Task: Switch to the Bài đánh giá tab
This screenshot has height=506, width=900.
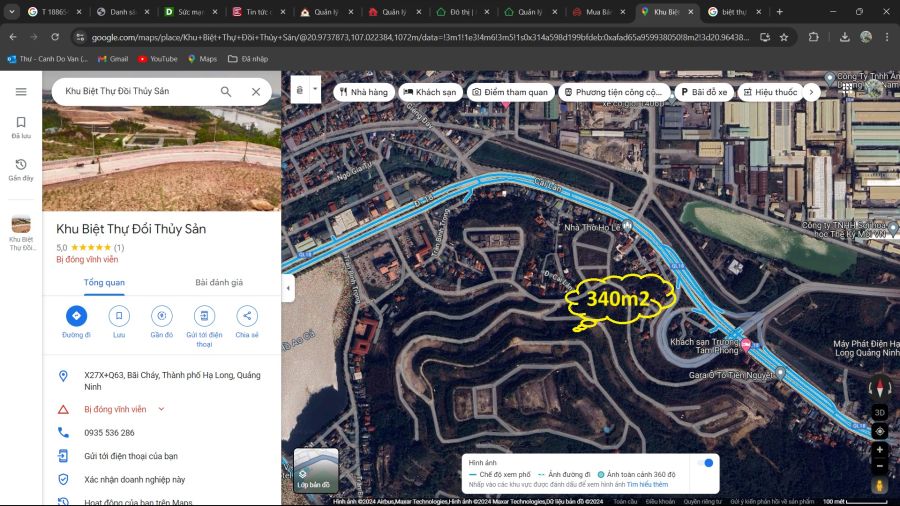Action: point(218,283)
